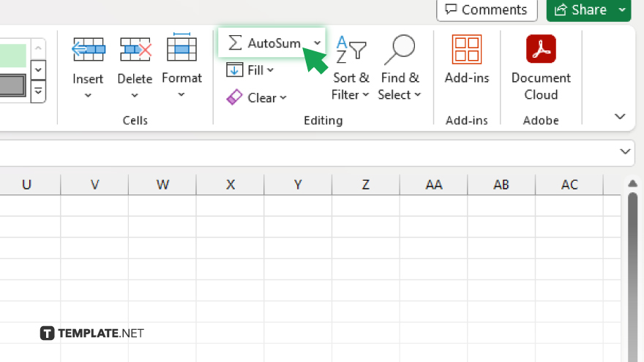Click the Format cells icon
This screenshot has width=644, height=362.
coord(181,48)
